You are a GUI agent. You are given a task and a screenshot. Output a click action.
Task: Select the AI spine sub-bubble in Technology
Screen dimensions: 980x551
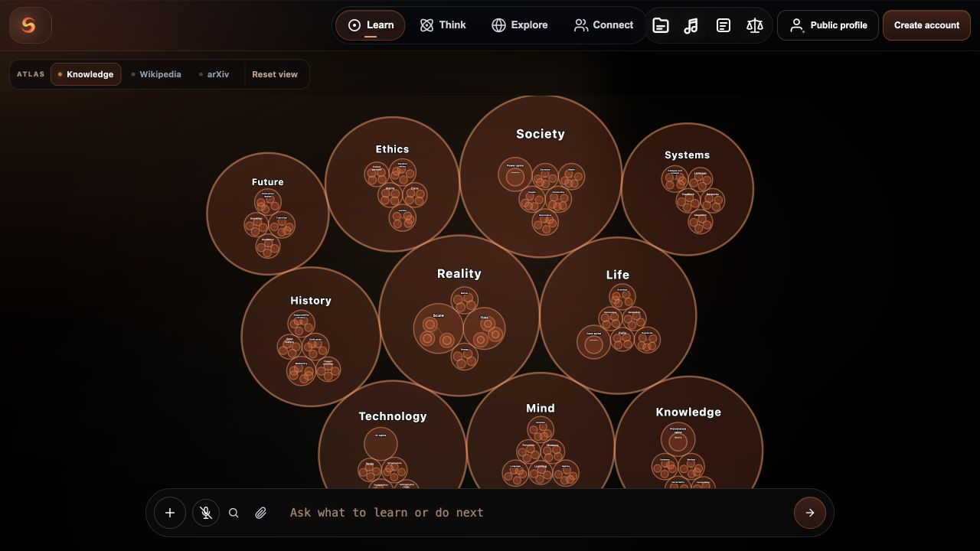click(381, 445)
